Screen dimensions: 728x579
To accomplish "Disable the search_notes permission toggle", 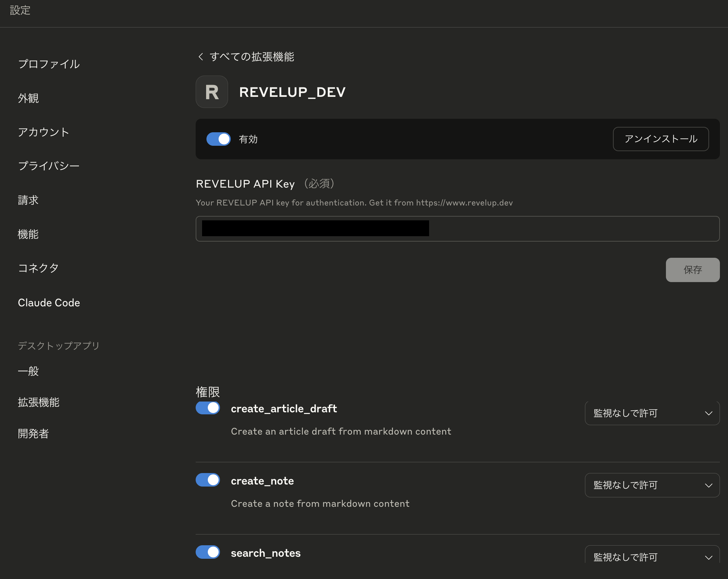I will coord(208,552).
